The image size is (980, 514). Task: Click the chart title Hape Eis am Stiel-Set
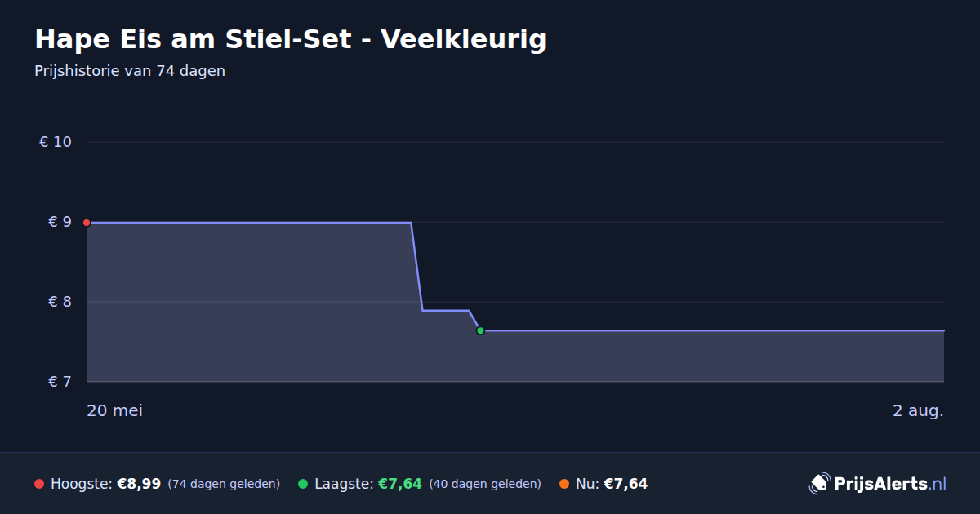pos(290,39)
